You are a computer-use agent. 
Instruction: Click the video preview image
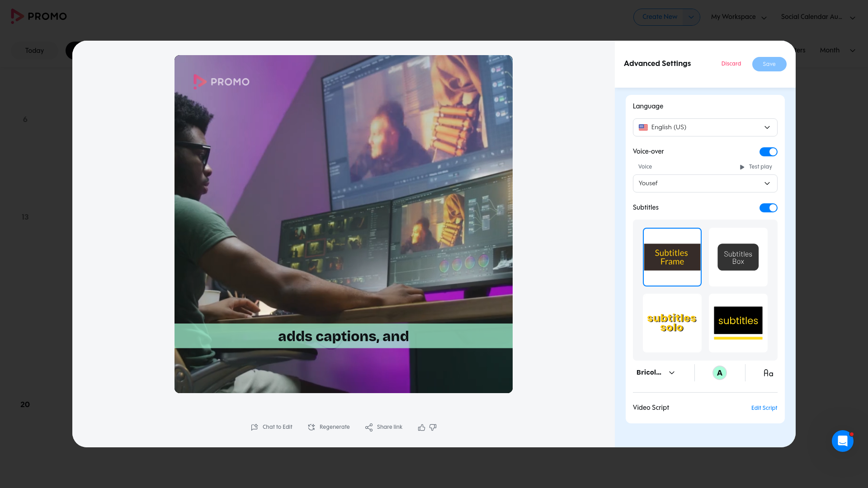click(x=343, y=224)
